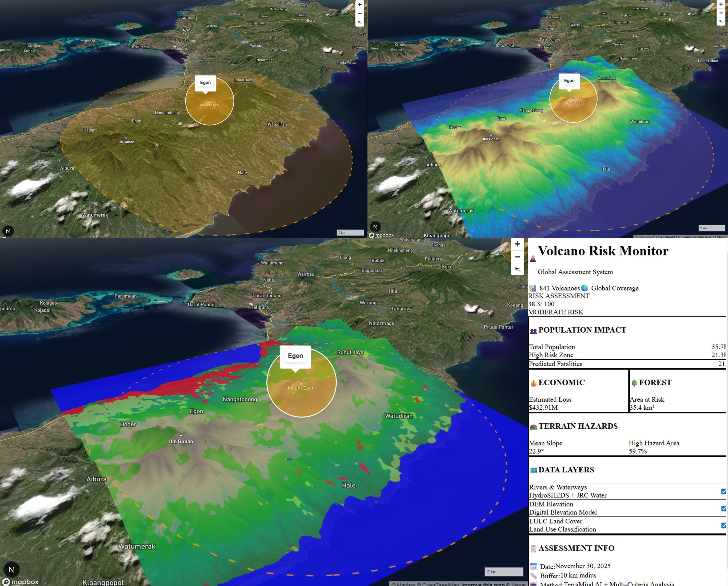Zoom out on the bottom land cover map
Viewport: 728px width, 586px height.
click(x=517, y=257)
